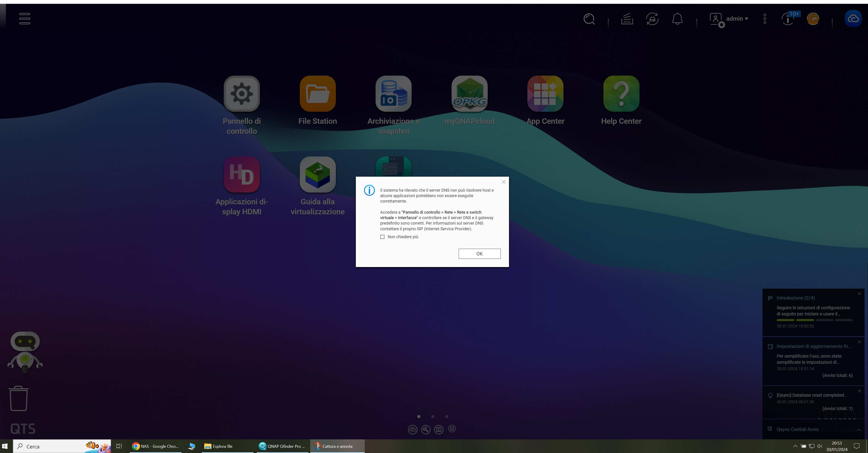Image resolution: width=868 pixels, height=453 pixels.
Task: Check the Non chiedere più checkbox
Action: 382,237
